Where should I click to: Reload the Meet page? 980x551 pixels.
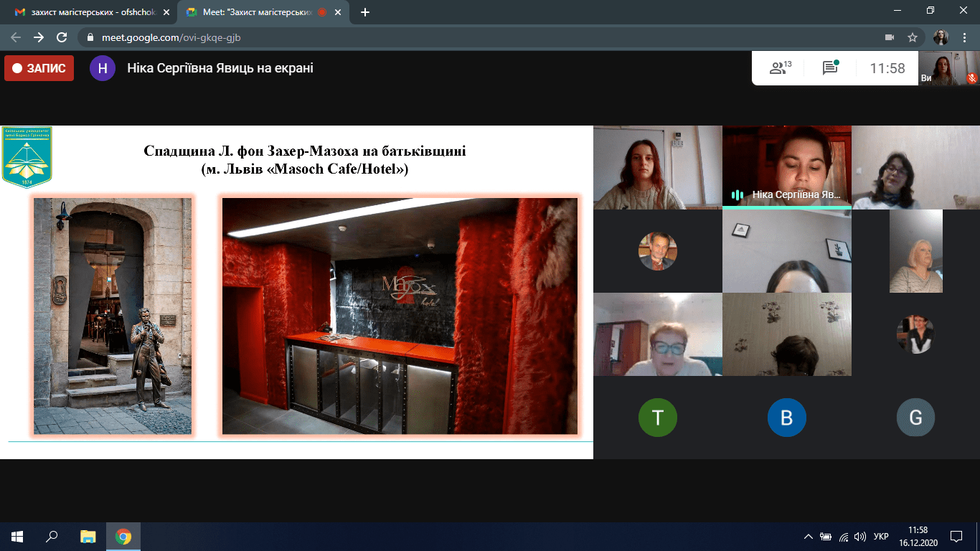[62, 37]
